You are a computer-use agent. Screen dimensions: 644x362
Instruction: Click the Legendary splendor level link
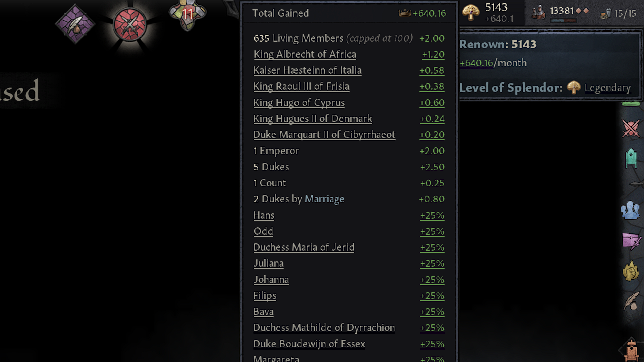tap(607, 88)
